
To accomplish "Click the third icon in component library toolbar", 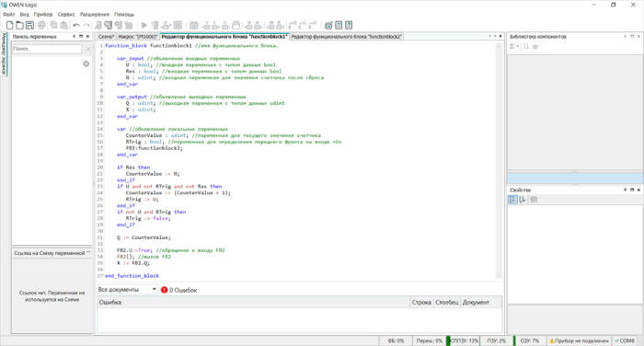I will 535,46.
